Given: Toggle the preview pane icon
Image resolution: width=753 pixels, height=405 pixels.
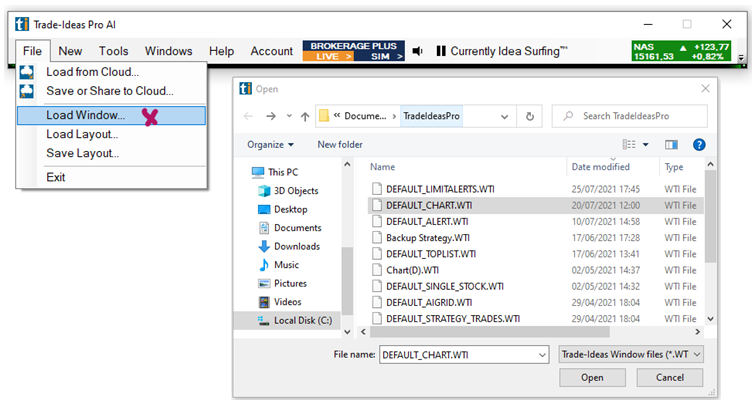Looking at the screenshot, I should 671,145.
